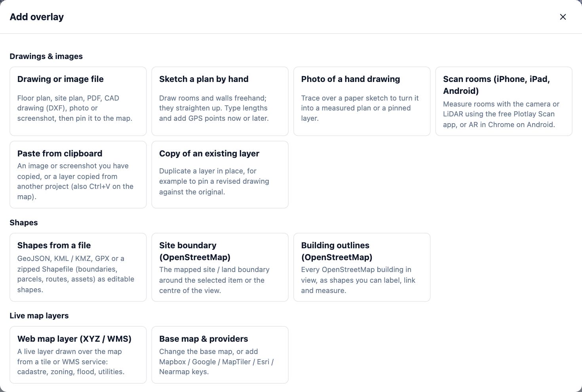Click the Add overlay dialog title
Viewport: 582px width, 392px height.
(36, 17)
